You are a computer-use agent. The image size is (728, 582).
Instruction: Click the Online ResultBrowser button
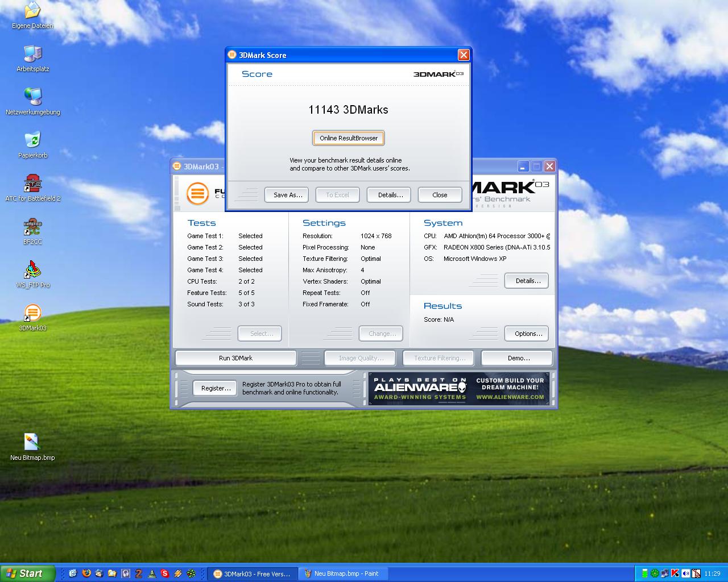349,138
